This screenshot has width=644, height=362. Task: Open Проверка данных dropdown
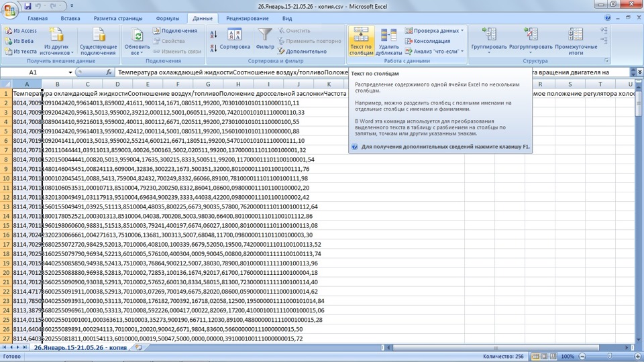pyautogui.click(x=462, y=31)
